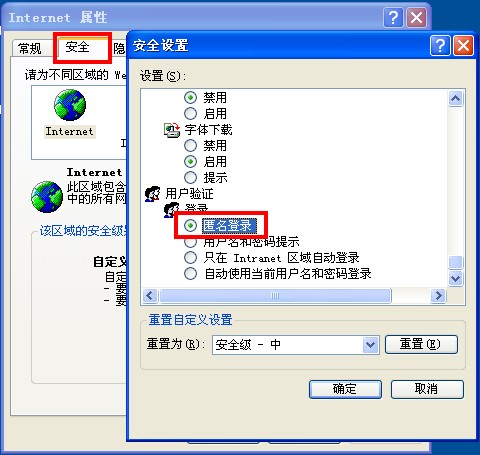Screen dimensions: 480x455
Task: Select 提示 under 字体下载
Action: 190,178
